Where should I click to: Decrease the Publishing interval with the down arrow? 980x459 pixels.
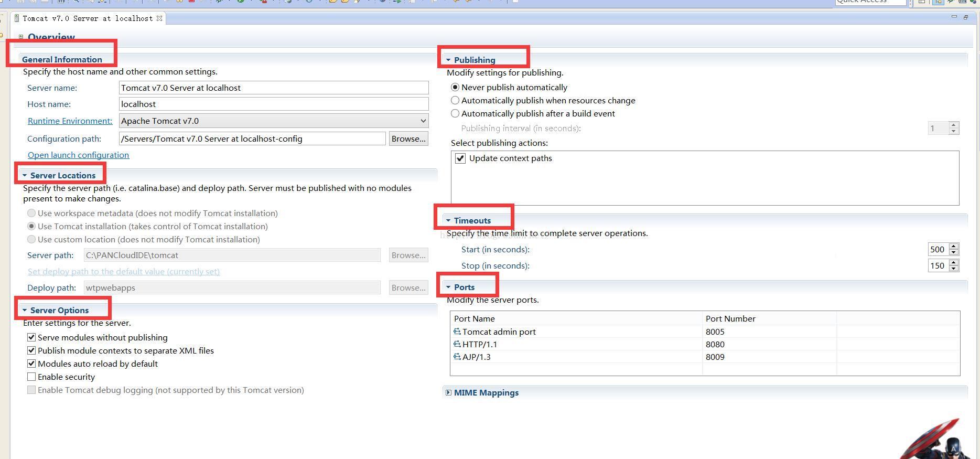[954, 132]
